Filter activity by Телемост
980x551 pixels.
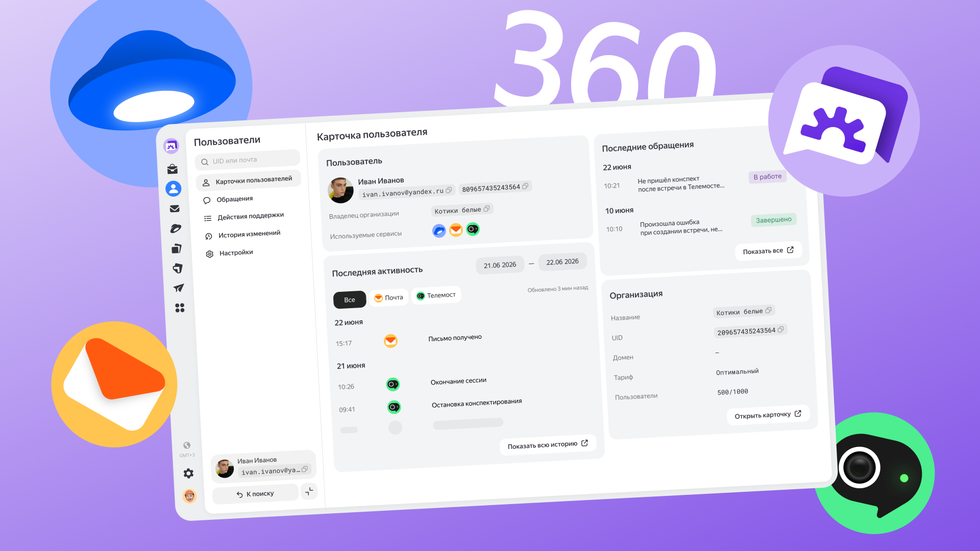coord(436,295)
